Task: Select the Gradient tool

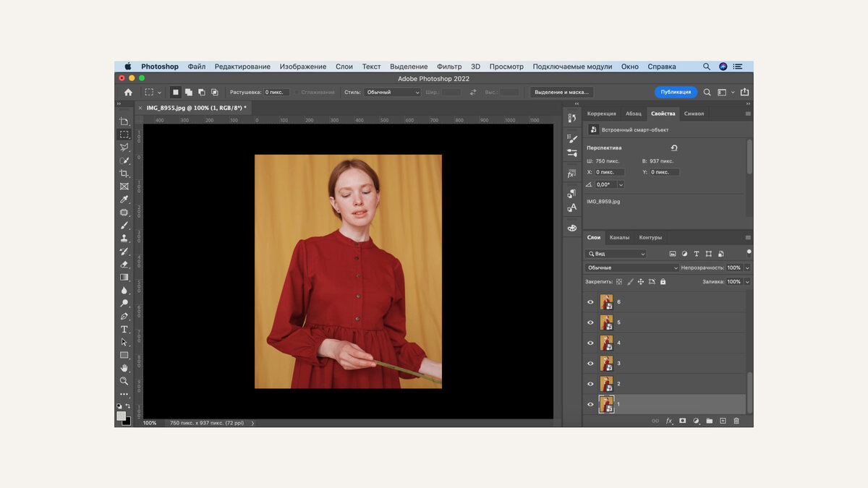Action: point(124,277)
